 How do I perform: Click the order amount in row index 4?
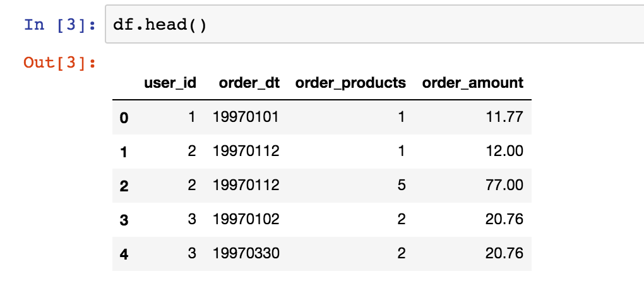point(506,254)
